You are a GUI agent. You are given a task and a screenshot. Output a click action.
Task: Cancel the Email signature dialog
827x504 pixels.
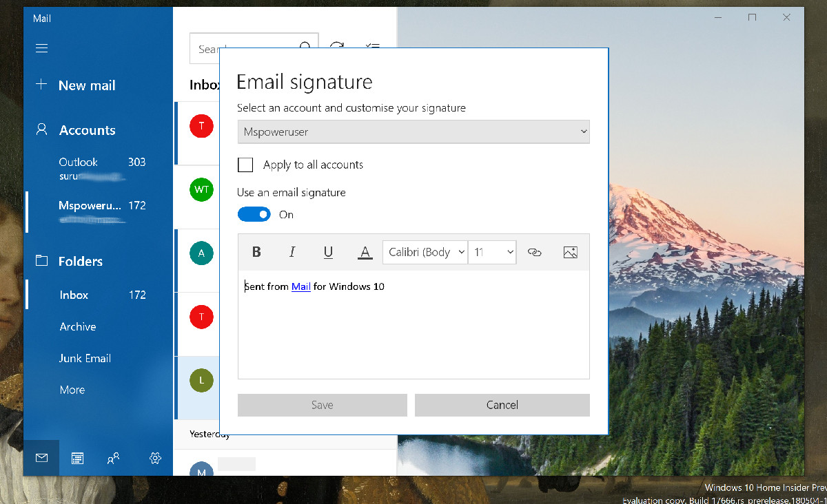coord(502,405)
